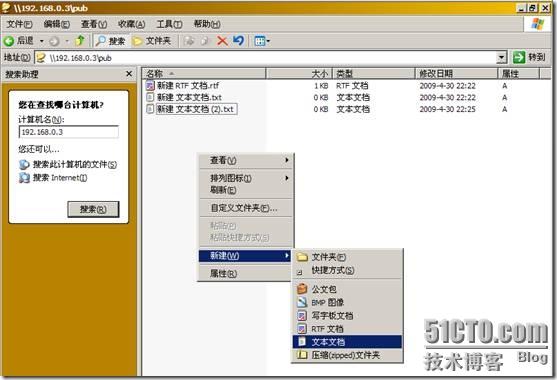The width and height of the screenshot is (557, 380).
Task: Expand New (新建) submenu in context menu
Action: coord(245,256)
